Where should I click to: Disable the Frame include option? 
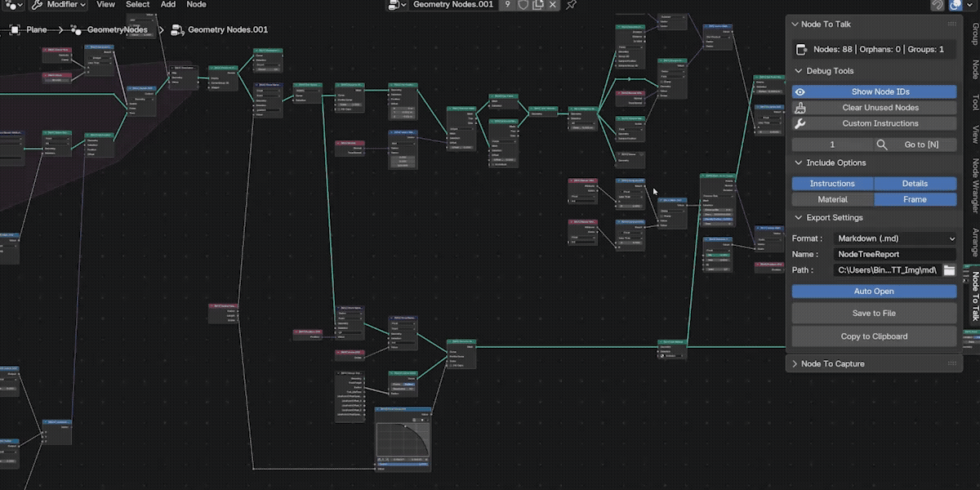915,199
